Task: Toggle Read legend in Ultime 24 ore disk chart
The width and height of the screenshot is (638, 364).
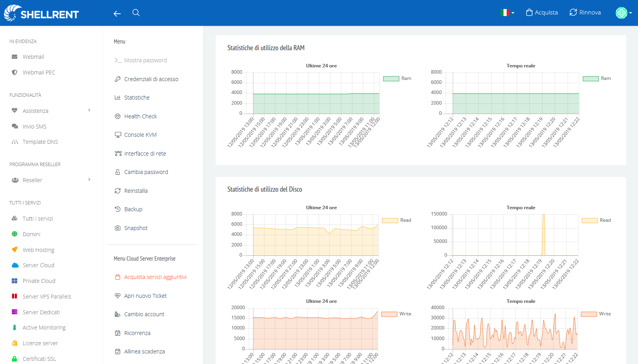Action: (x=396, y=220)
